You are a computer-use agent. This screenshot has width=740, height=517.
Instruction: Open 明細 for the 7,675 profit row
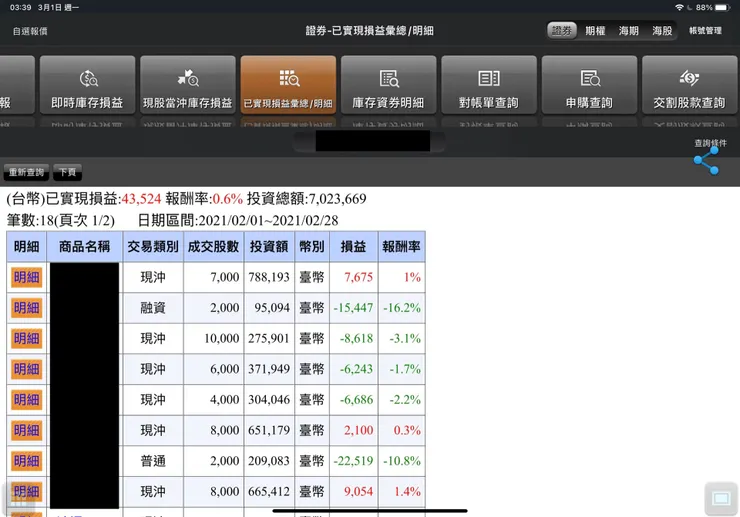(27, 277)
